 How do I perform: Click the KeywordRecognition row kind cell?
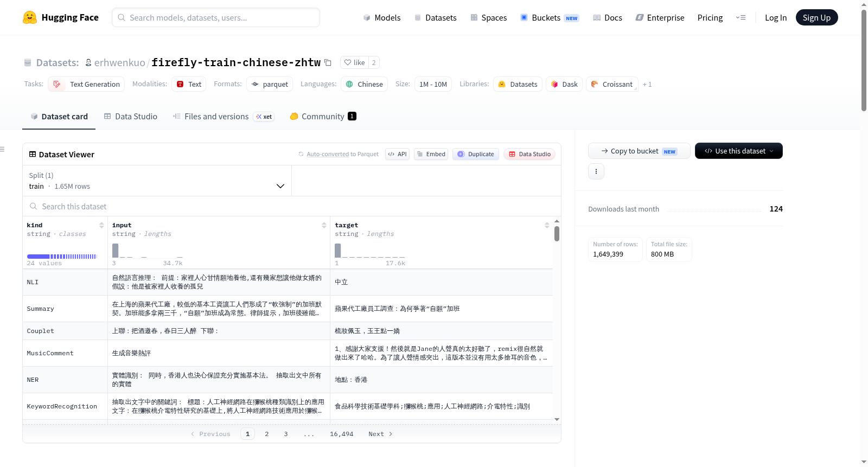pos(65,406)
